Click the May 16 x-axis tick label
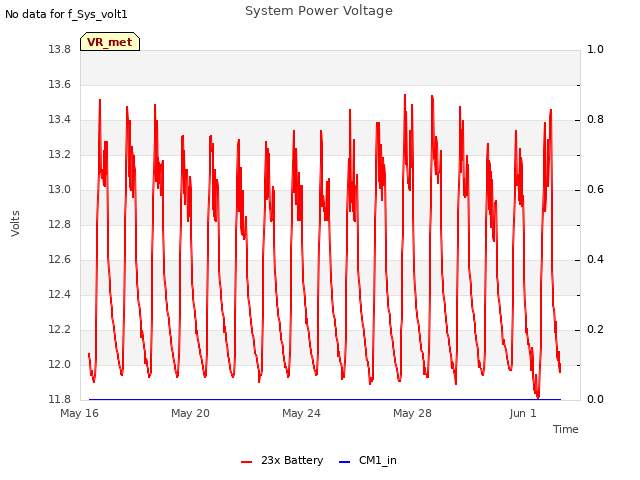 coord(79,413)
